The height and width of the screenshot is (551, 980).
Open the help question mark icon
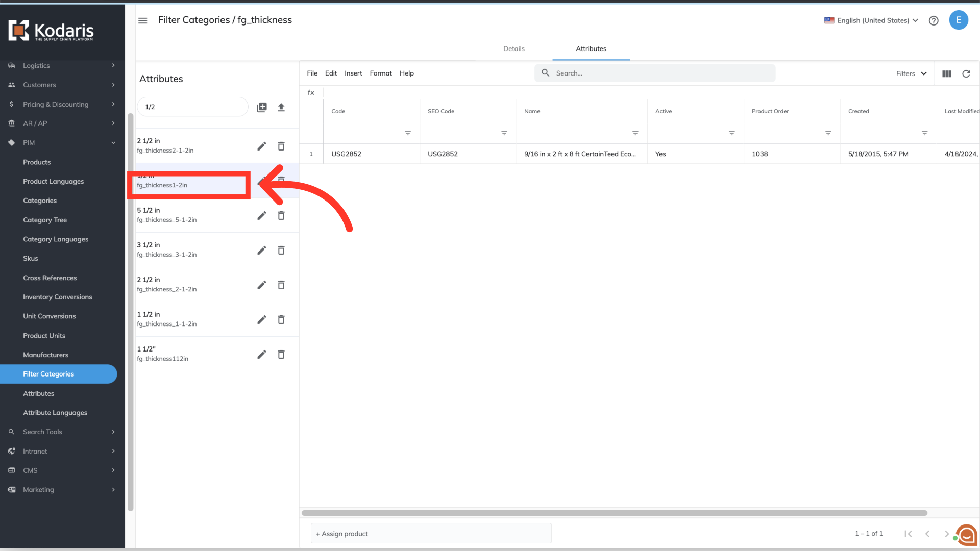pyautogui.click(x=934, y=21)
